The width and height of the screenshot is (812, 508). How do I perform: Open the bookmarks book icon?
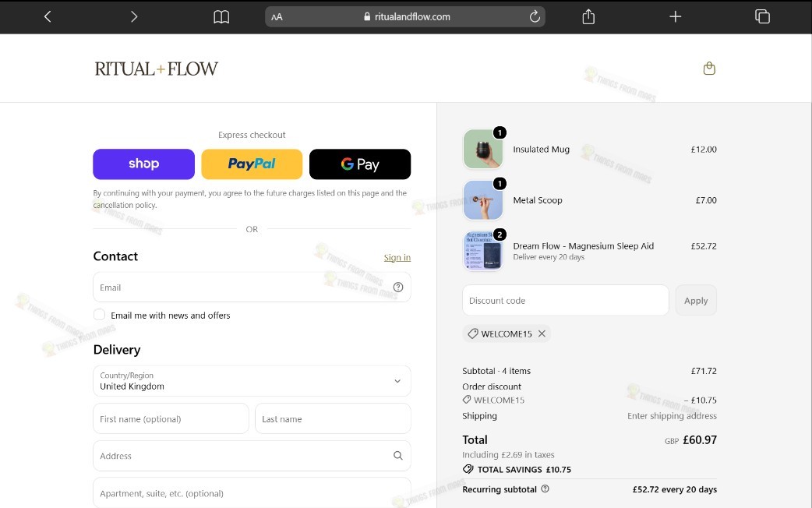221,17
